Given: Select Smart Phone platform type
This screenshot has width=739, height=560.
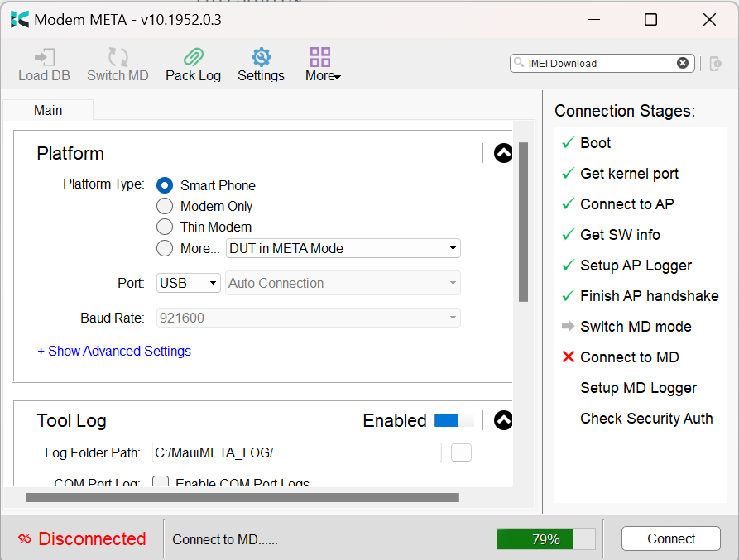Looking at the screenshot, I should (x=165, y=185).
